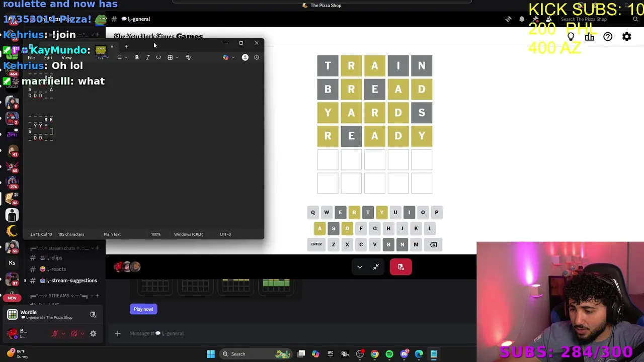The width and height of the screenshot is (644, 362).
Task: Open Discord notification bell settings
Action: click(522, 19)
